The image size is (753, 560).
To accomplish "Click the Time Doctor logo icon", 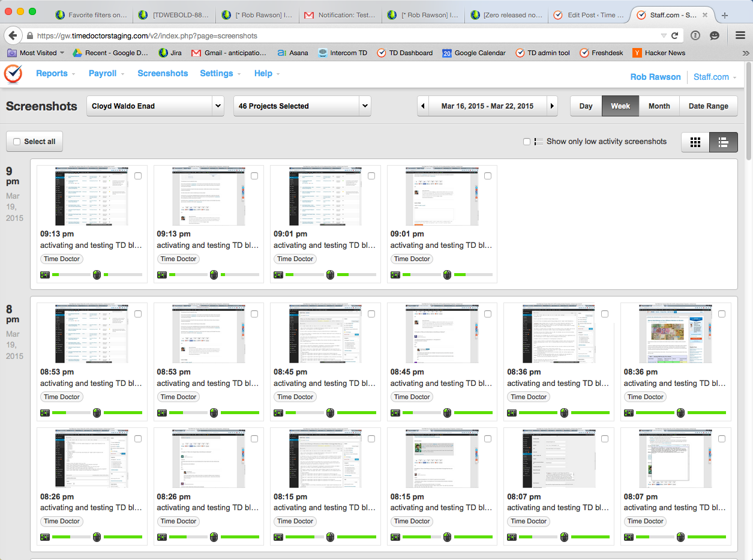I will 13,74.
